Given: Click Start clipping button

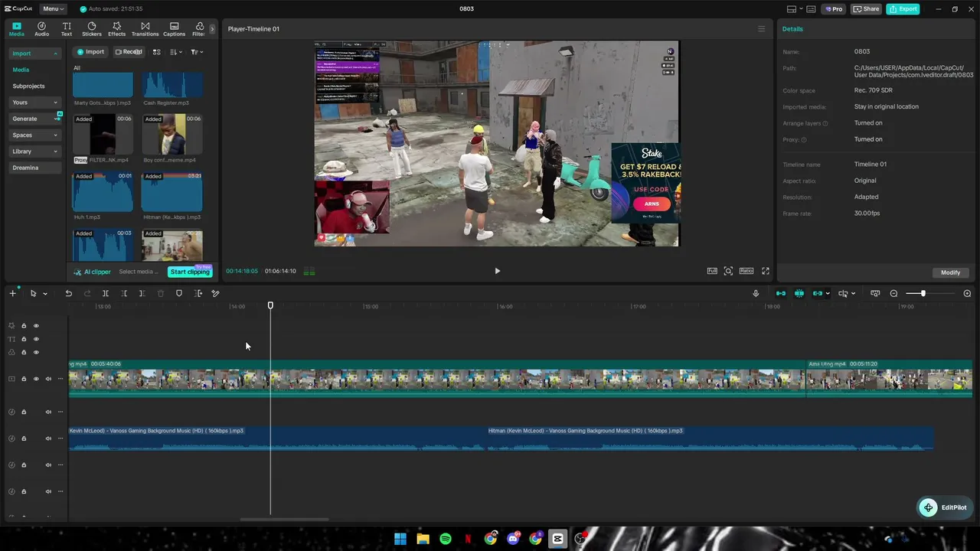Looking at the screenshot, I should click(190, 272).
